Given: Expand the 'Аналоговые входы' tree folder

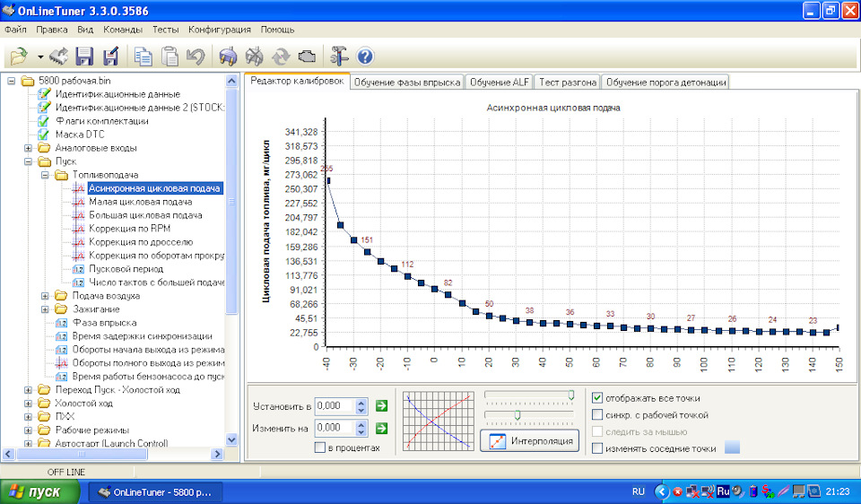Looking at the screenshot, I should click(x=29, y=148).
